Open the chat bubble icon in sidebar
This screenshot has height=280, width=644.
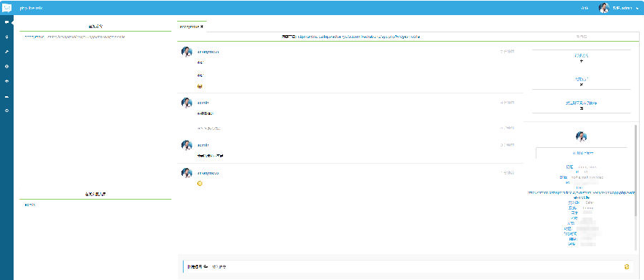(6, 22)
